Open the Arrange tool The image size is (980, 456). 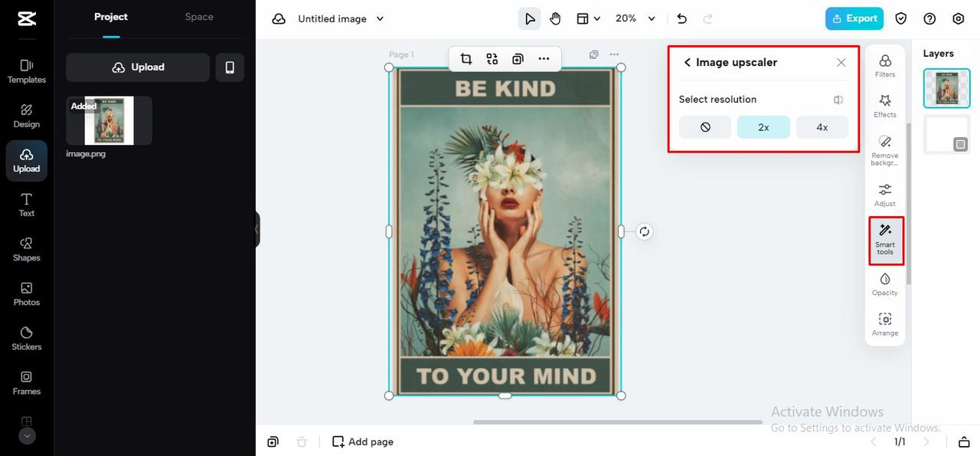[885, 324]
